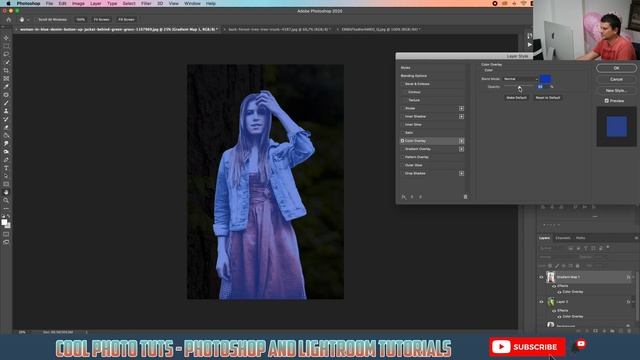
Task: Collapse effects arrow on Gradient Map 1 layer
Action: point(633,277)
